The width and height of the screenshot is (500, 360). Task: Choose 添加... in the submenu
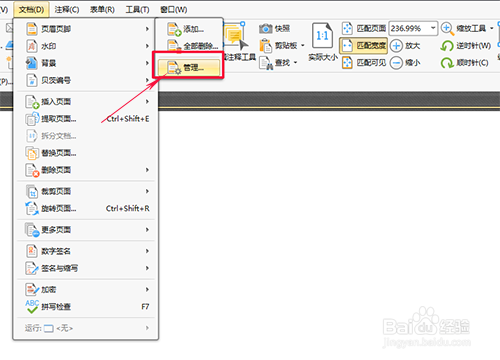(x=189, y=29)
